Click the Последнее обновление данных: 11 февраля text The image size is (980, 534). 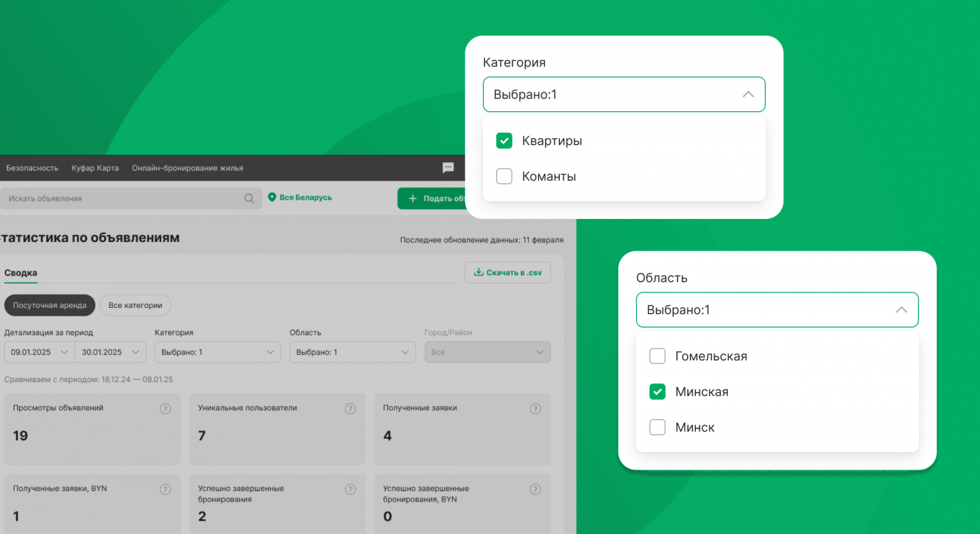tap(482, 240)
